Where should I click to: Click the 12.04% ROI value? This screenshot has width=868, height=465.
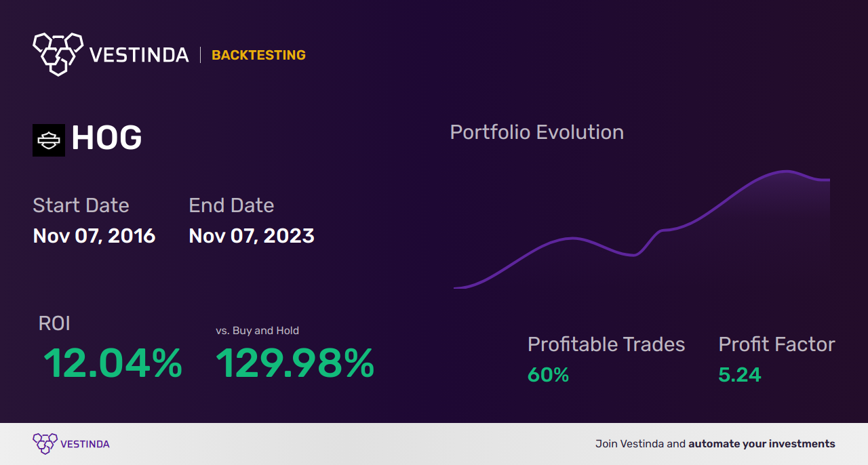coord(113,363)
